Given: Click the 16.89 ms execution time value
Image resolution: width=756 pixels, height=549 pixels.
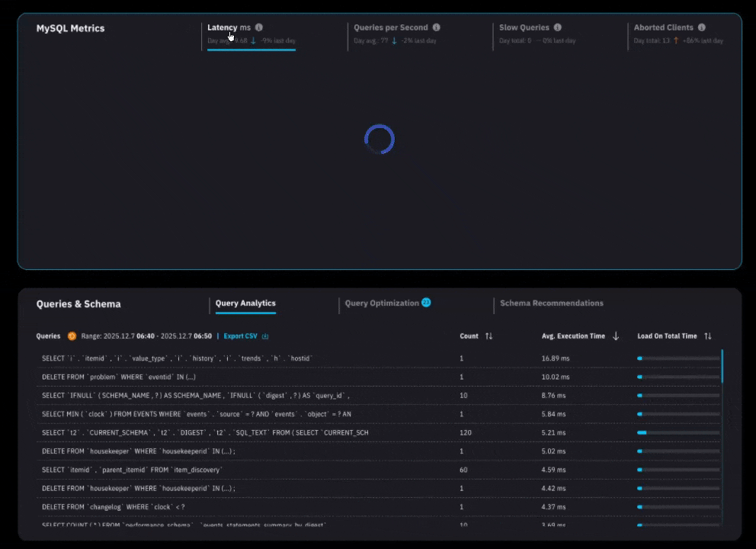Looking at the screenshot, I should 556,358.
